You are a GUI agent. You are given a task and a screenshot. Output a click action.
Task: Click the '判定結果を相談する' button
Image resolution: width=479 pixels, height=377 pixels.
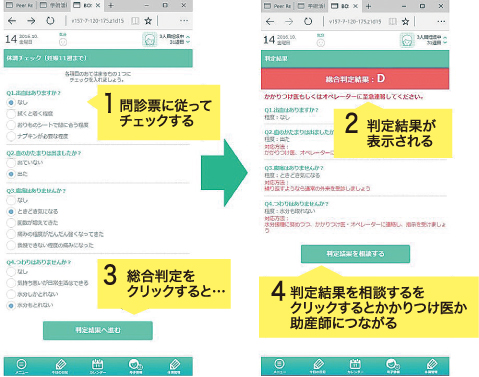(x=355, y=254)
